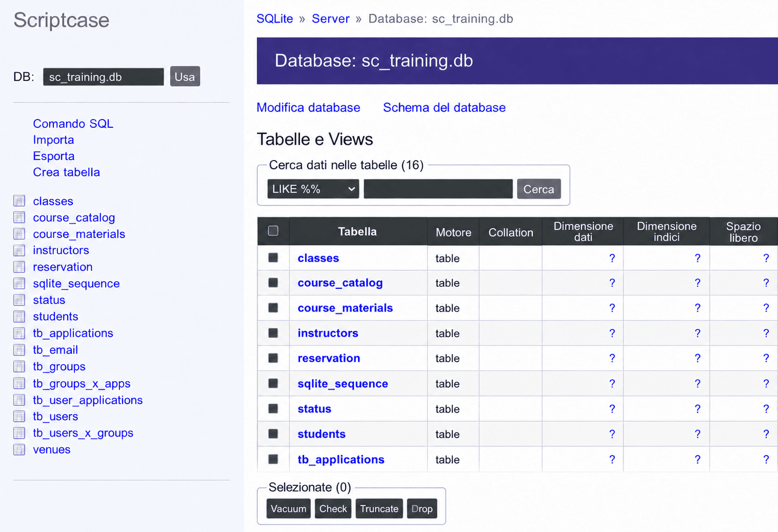Image resolution: width=778 pixels, height=532 pixels.
Task: Click table icon beside course_materials in sidebar
Action: pyautogui.click(x=19, y=234)
